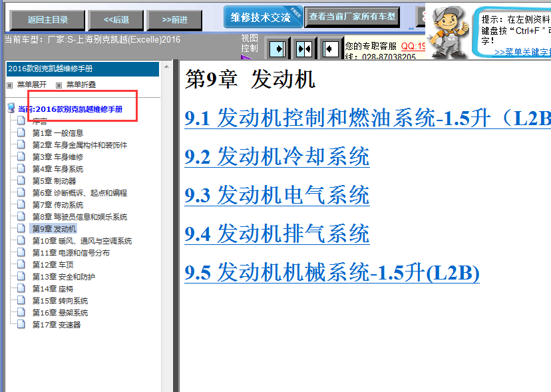Image resolution: width=551 pixels, height=392 pixels.
Task: Select 第9章 发动机 in the tree
Action: click(x=54, y=229)
